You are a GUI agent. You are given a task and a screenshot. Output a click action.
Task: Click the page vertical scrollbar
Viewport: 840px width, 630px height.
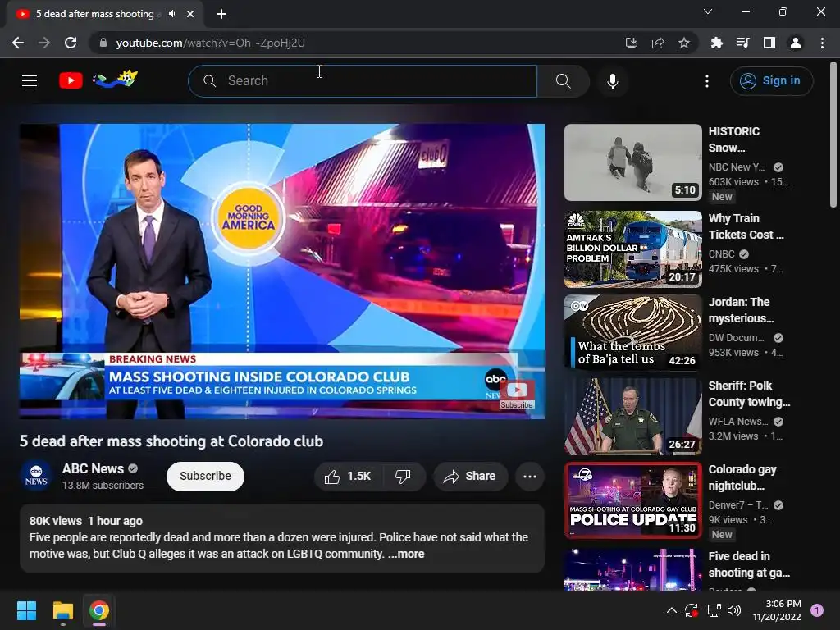click(833, 135)
